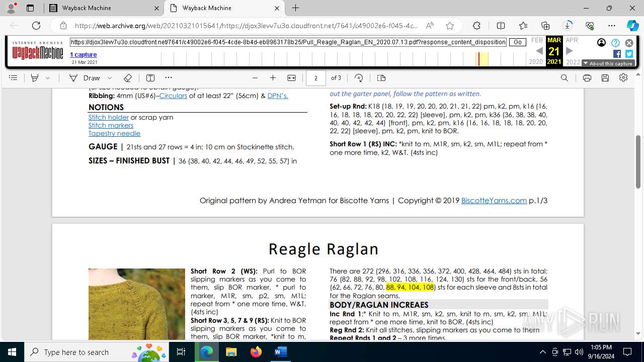Add text to the PDF

click(x=150, y=78)
